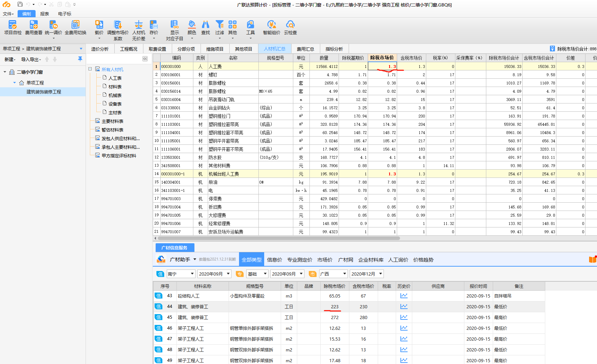Open the 广材助手 dropdown arrow
Screen dimensions: 597x364
pyautogui.click(x=195, y=259)
